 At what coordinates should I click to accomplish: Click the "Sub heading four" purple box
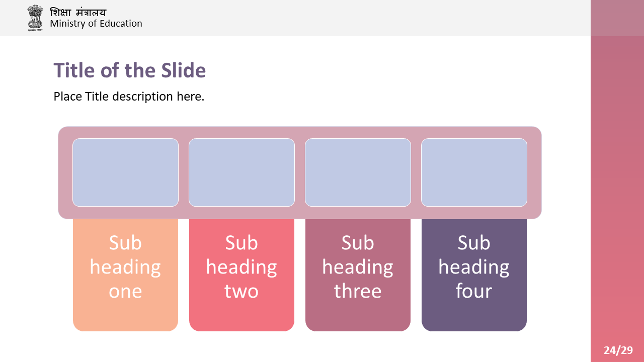(474, 275)
